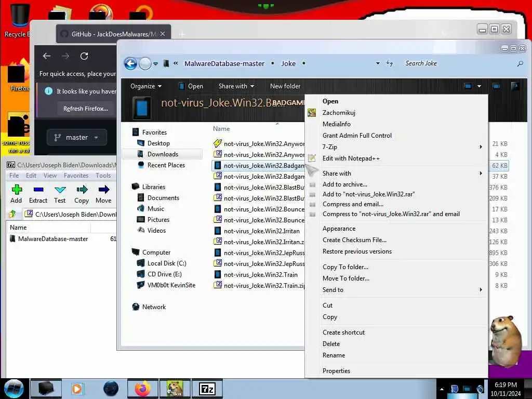
Task: Select VM0b0t KevinSite drive
Action: [171, 285]
